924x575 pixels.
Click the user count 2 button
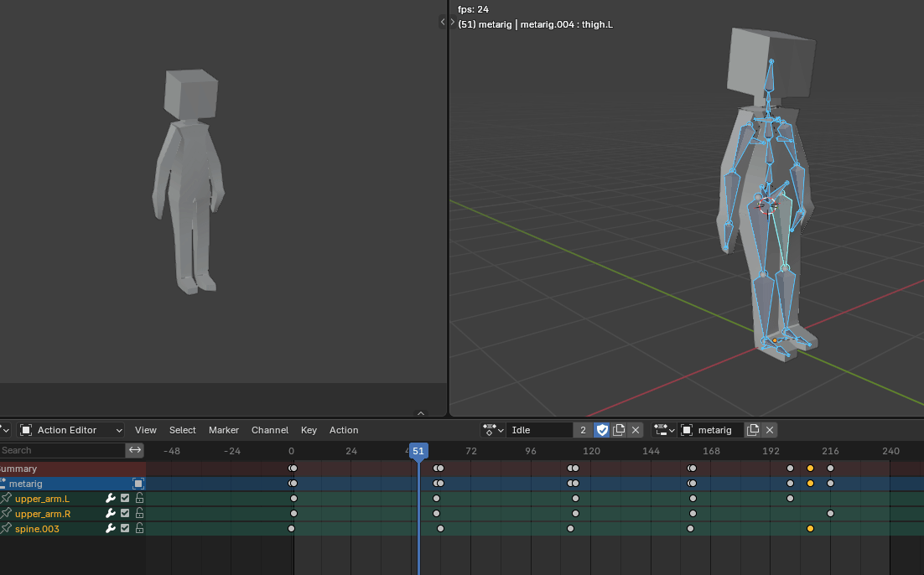(583, 430)
